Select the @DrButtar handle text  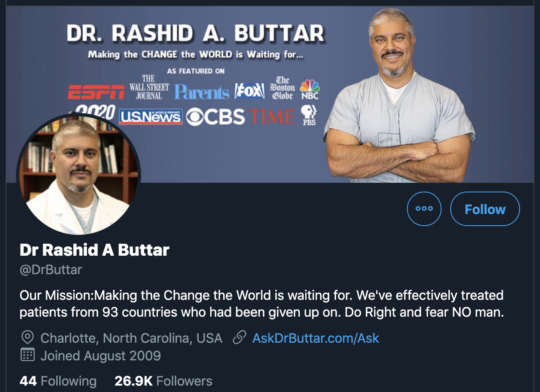tap(51, 270)
